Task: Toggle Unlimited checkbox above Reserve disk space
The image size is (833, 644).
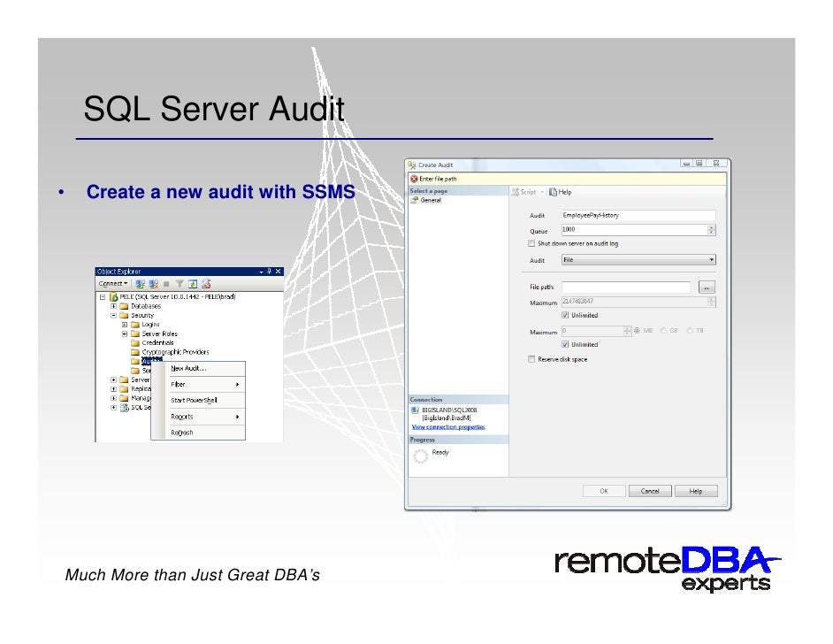Action: 565,344
